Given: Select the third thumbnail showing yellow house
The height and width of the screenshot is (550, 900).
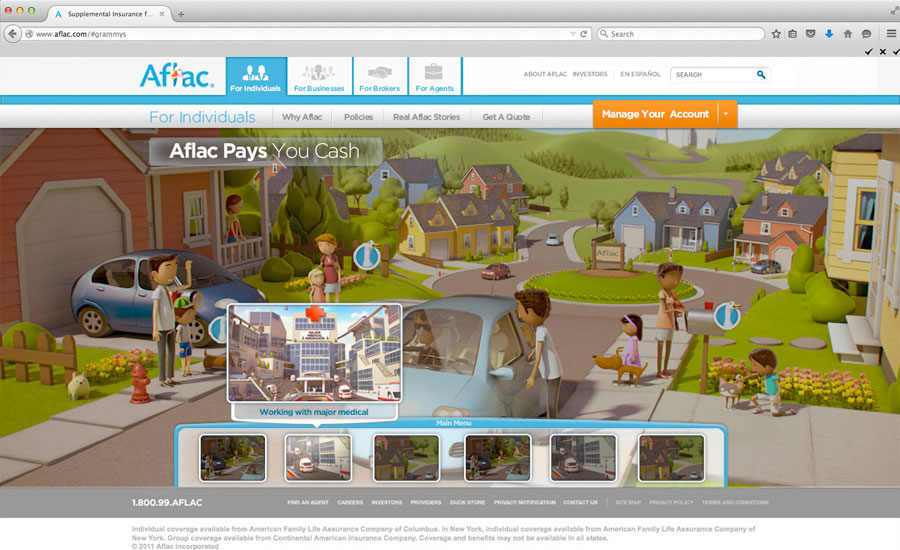Looking at the screenshot, I should tap(406, 458).
